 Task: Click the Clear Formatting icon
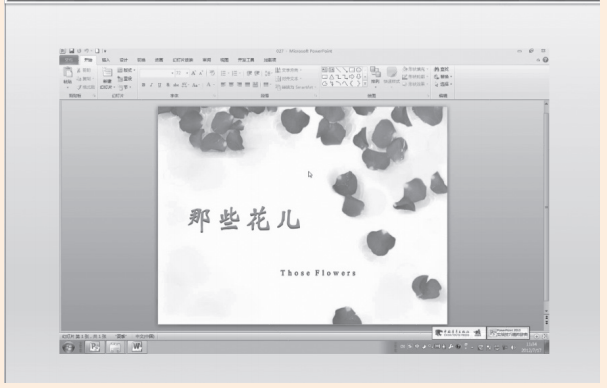[x=212, y=73]
